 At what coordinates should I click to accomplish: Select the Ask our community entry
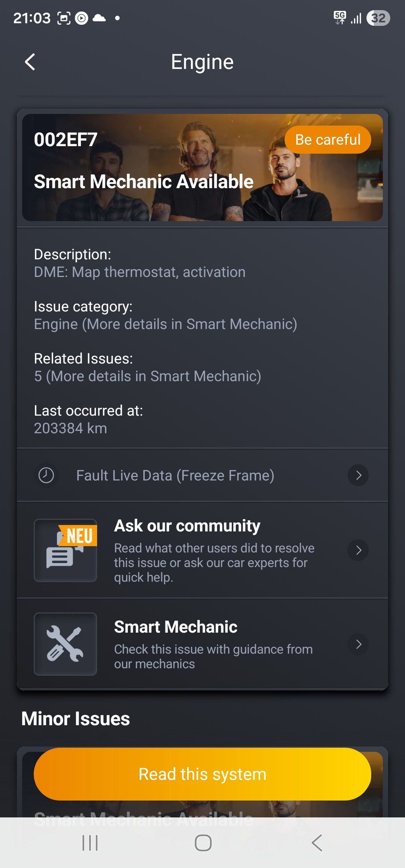[x=214, y=550]
